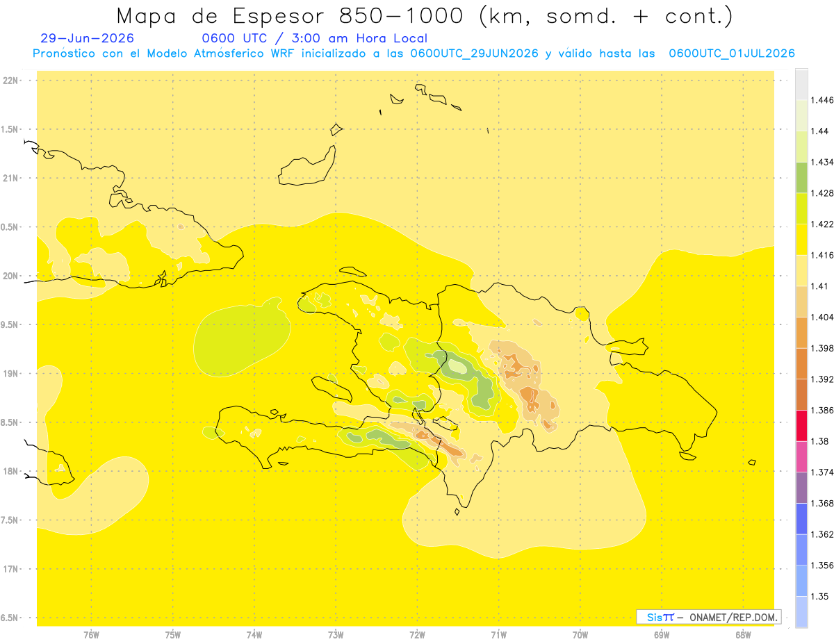
Task: Click the '20N' latitude label
Action: 10,276
